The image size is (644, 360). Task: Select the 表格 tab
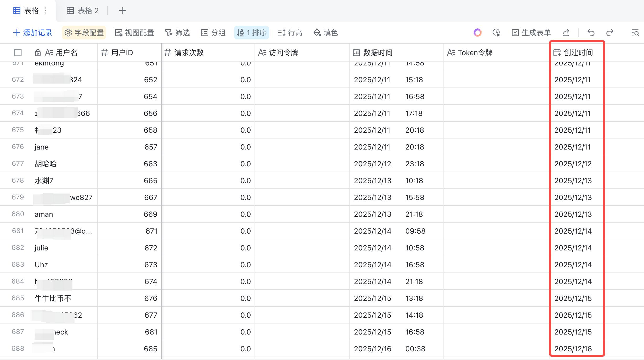[26, 11]
